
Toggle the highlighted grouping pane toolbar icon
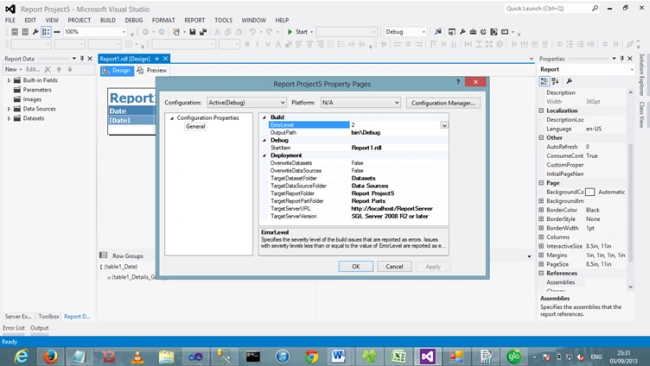click(46, 32)
